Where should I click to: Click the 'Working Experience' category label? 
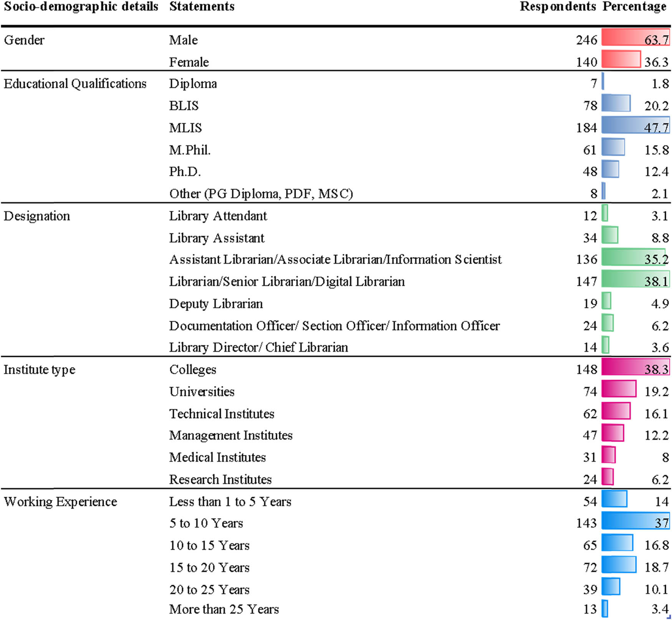60,502
